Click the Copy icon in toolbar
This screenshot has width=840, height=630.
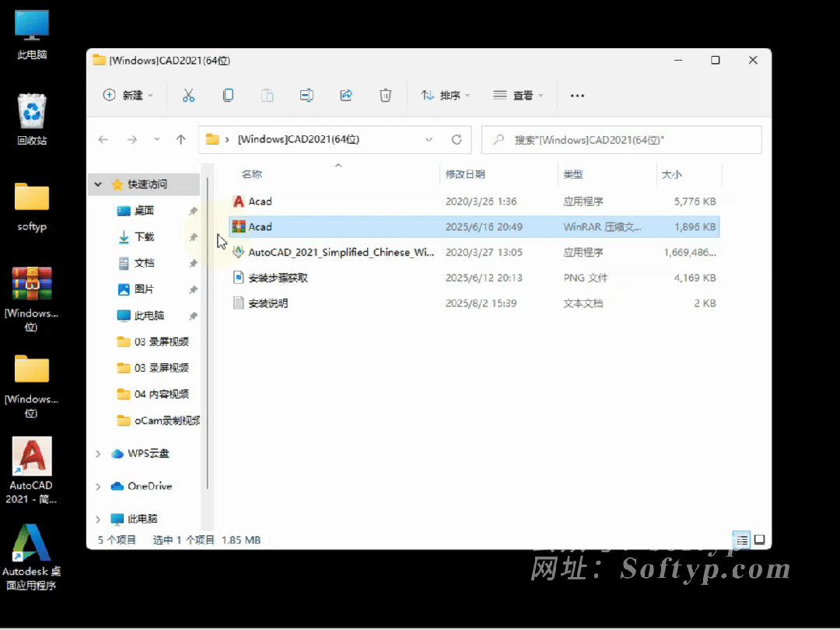click(x=228, y=96)
